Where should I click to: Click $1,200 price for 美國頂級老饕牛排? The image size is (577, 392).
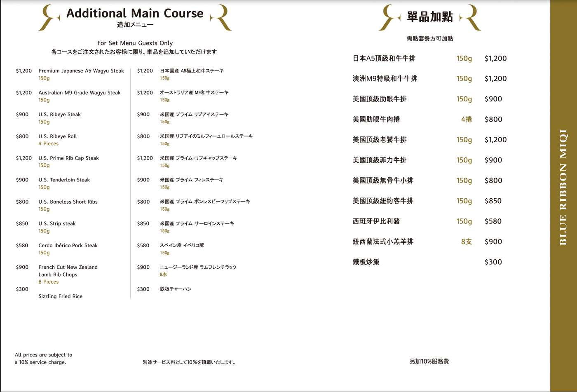click(x=496, y=140)
